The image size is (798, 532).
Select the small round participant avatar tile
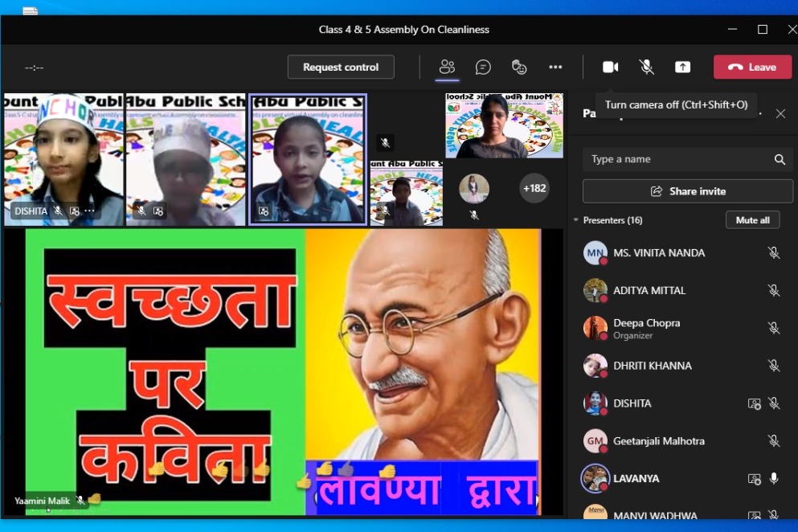(474, 188)
